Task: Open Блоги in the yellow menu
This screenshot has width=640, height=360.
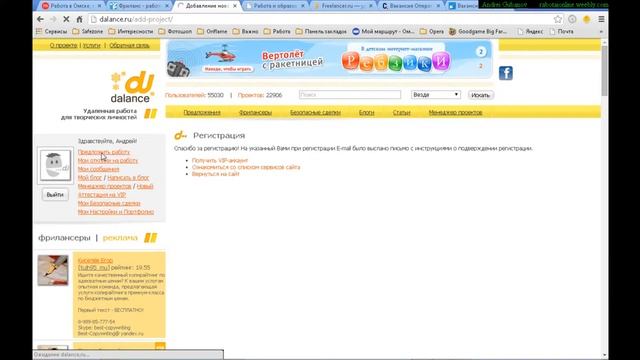Action: click(x=367, y=112)
